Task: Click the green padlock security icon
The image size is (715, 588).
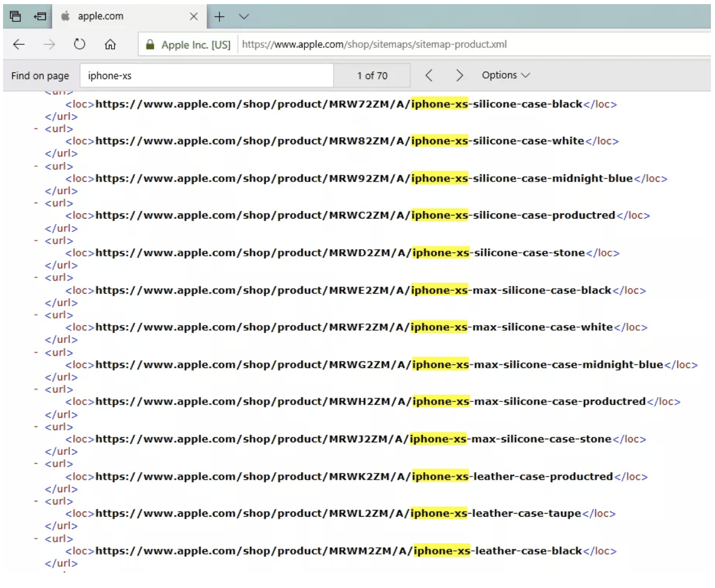Action: pyautogui.click(x=150, y=44)
